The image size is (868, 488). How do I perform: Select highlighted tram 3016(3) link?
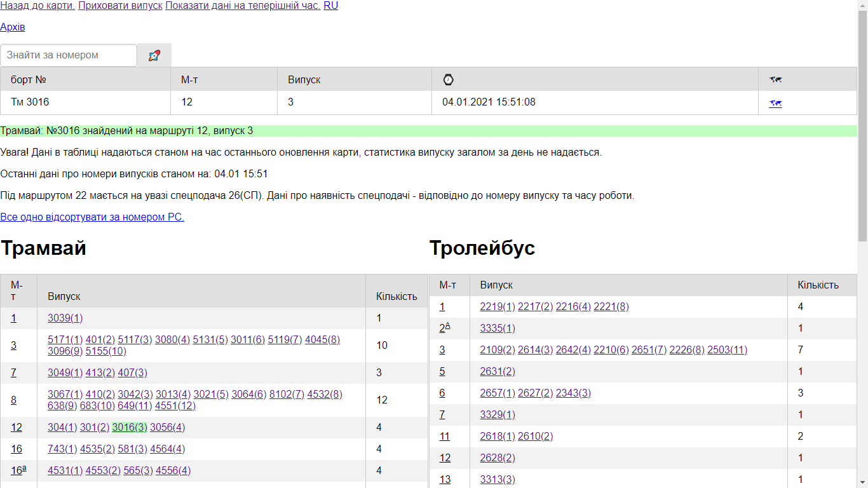pyautogui.click(x=130, y=428)
